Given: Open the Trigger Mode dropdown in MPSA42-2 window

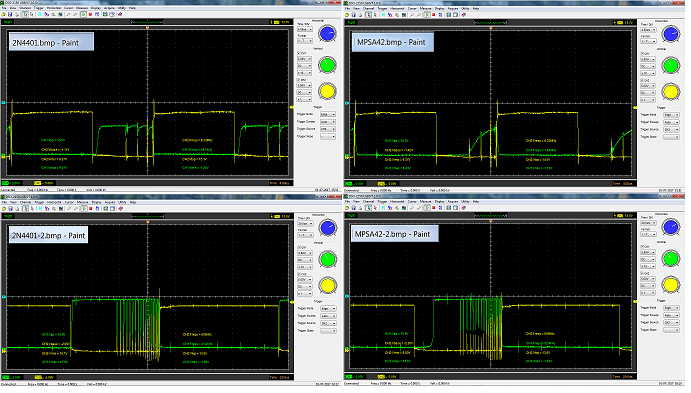Looking at the screenshot, I should (x=671, y=308).
